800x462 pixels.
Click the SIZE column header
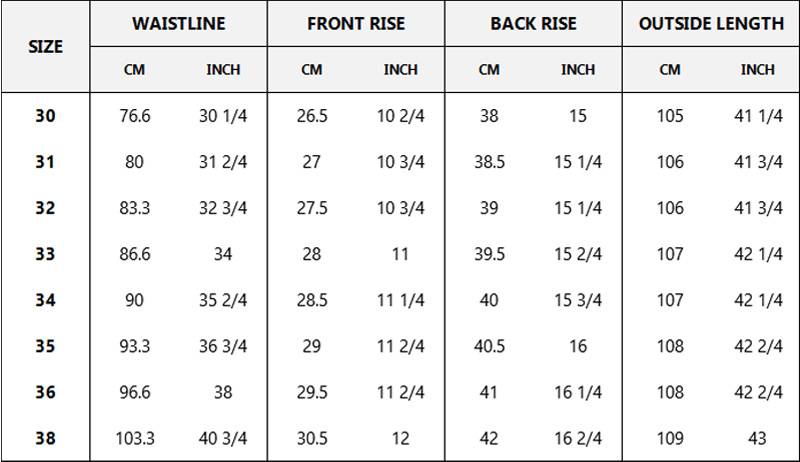coord(45,47)
